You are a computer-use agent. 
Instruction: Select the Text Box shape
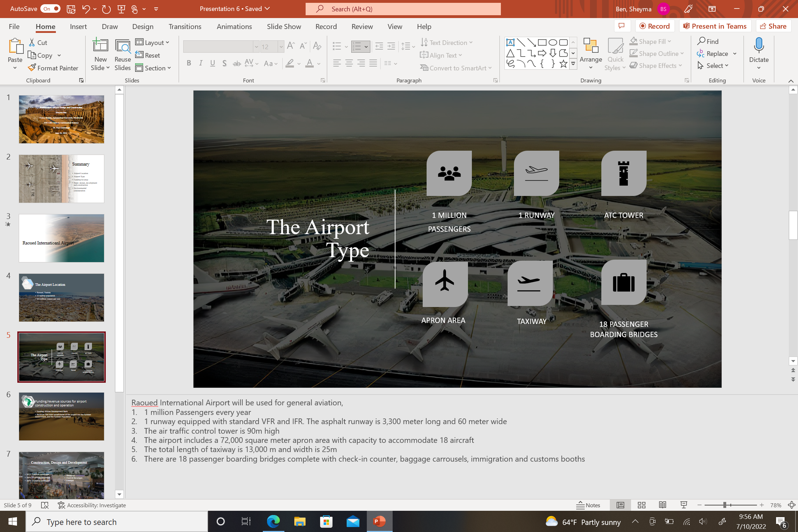510,42
